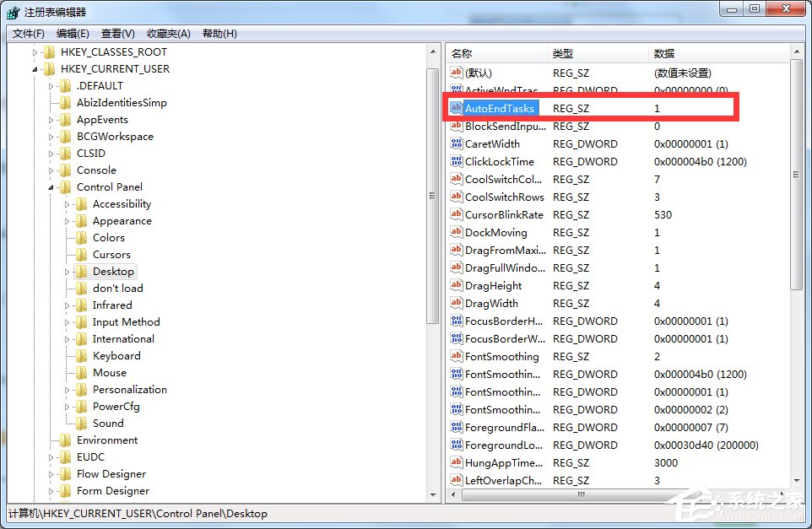The width and height of the screenshot is (812, 529).
Task: Click the FontSmoothing string value icon
Action: click(x=457, y=356)
